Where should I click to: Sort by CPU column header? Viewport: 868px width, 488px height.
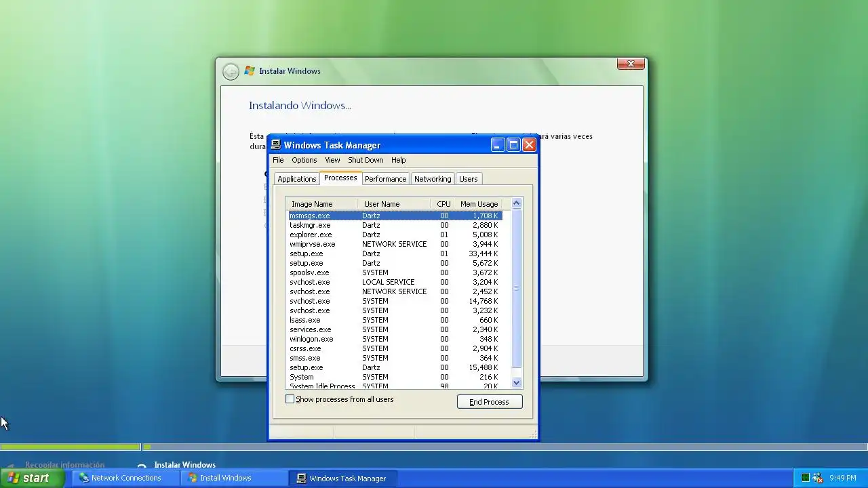click(x=443, y=204)
